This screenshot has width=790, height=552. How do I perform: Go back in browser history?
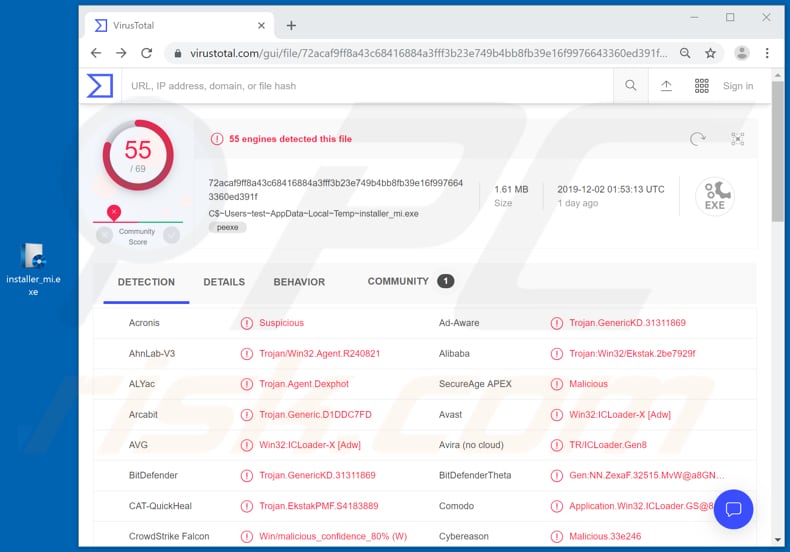click(x=96, y=53)
